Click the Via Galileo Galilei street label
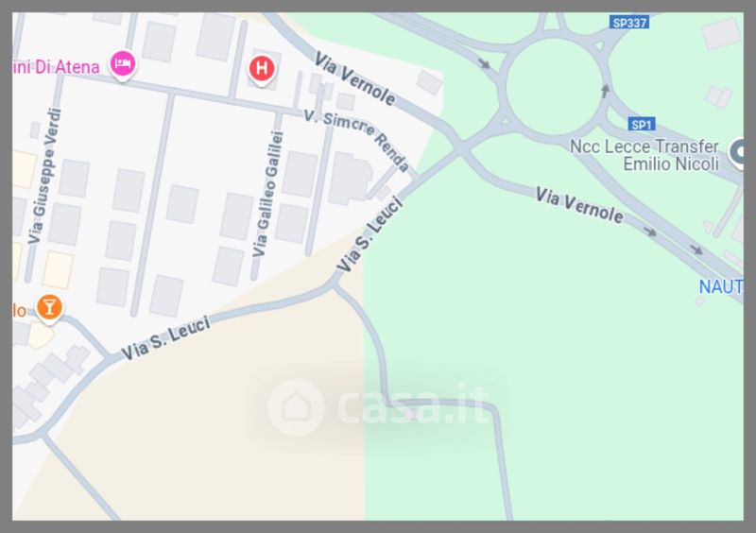This screenshot has height=533, width=756. click(268, 194)
